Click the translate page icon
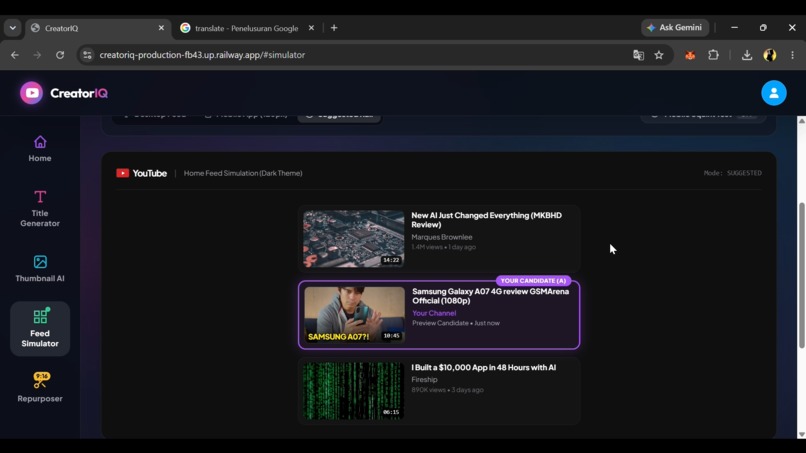Screen dimensions: 806x453 point(638,55)
